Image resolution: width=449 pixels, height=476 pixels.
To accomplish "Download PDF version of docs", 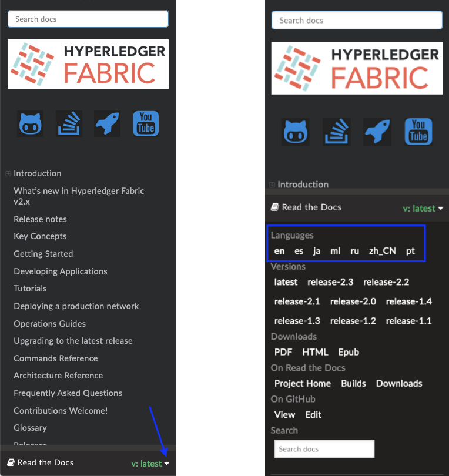I will pyautogui.click(x=283, y=352).
